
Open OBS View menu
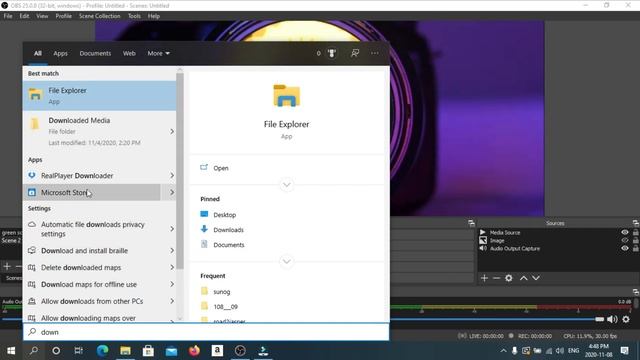click(42, 16)
